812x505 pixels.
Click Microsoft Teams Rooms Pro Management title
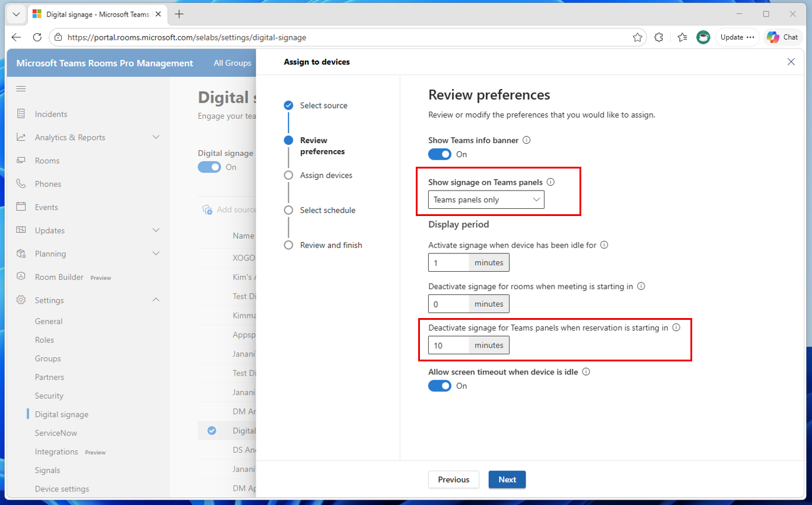pos(105,63)
